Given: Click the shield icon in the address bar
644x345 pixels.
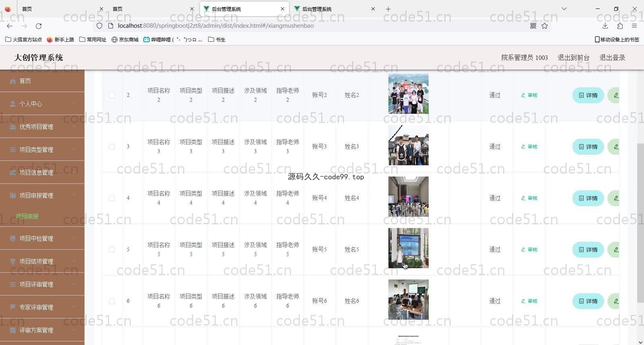Looking at the screenshot, I should (x=99, y=26).
